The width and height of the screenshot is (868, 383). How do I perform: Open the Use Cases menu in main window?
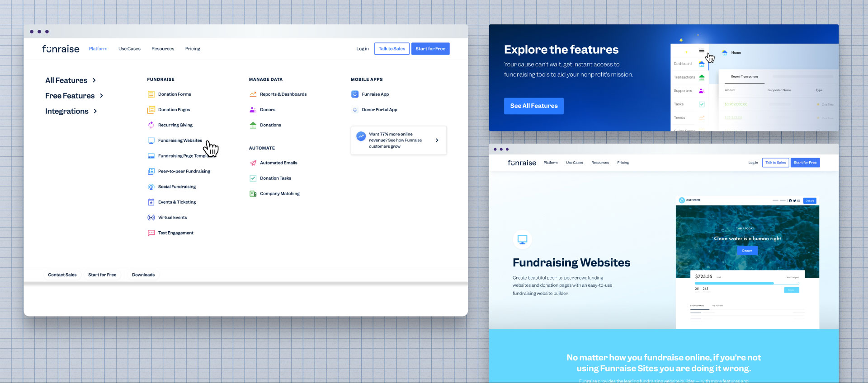(129, 49)
